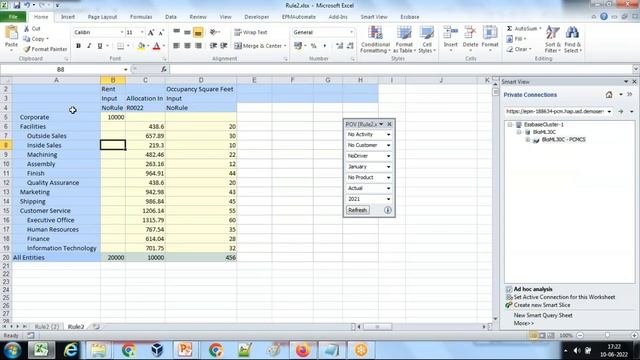Open the 2021 POV dropdown

click(x=388, y=199)
